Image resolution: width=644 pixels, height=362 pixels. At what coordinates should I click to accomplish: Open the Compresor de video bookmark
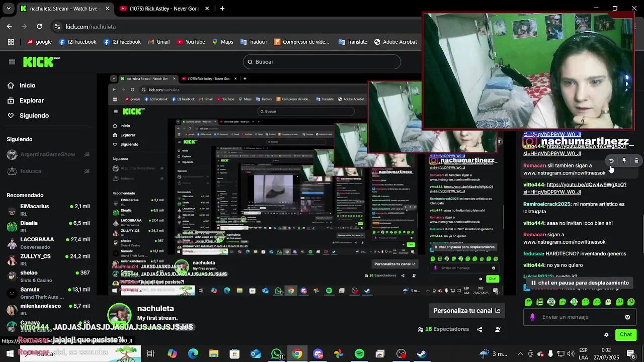coord(301,42)
